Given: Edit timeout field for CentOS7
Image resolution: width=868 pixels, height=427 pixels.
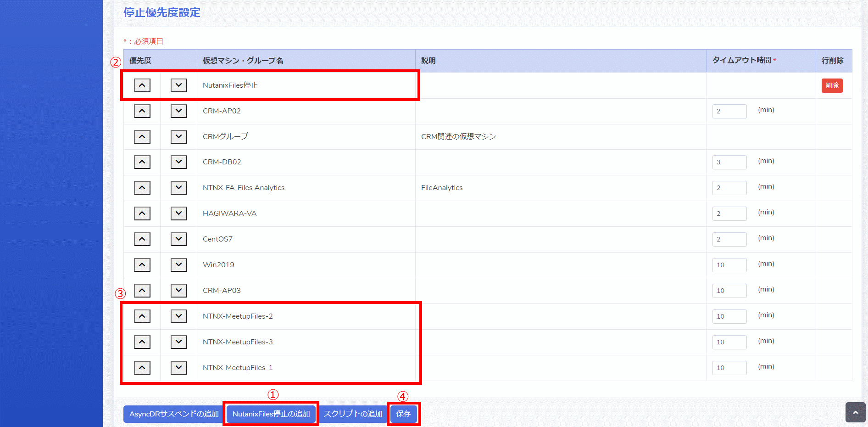Looking at the screenshot, I should point(729,239).
